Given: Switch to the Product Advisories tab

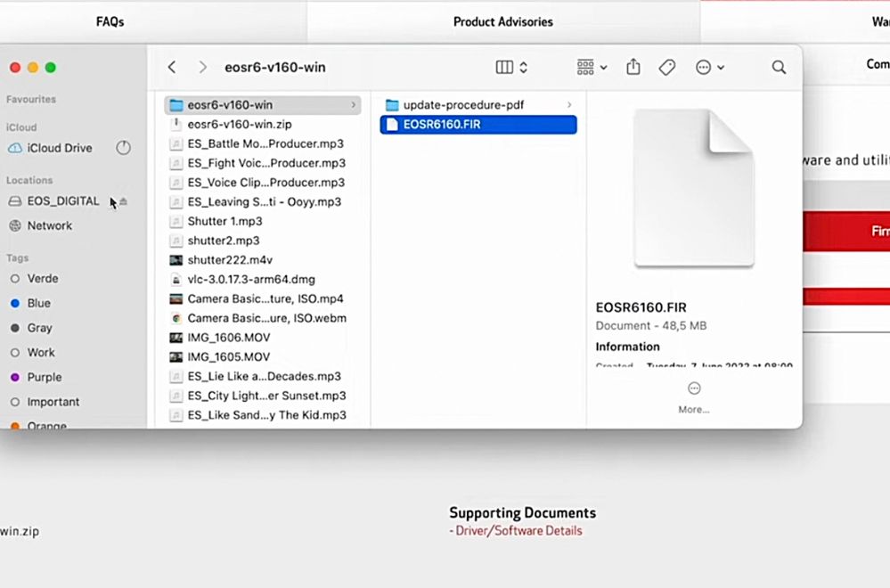Looking at the screenshot, I should click(x=502, y=21).
